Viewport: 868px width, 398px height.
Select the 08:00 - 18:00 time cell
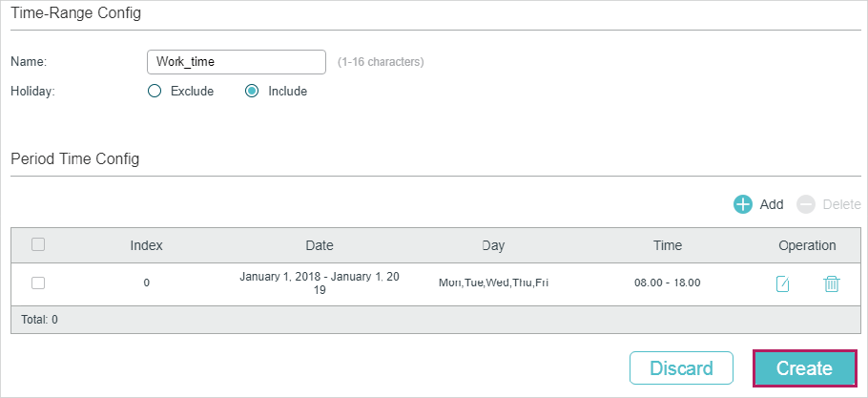pyautogui.click(x=668, y=283)
